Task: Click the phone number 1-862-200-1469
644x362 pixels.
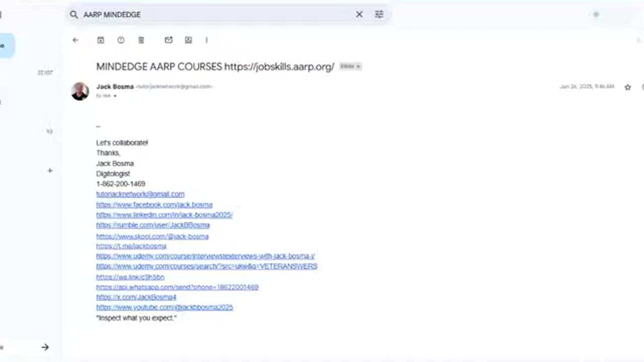Action: tap(121, 184)
